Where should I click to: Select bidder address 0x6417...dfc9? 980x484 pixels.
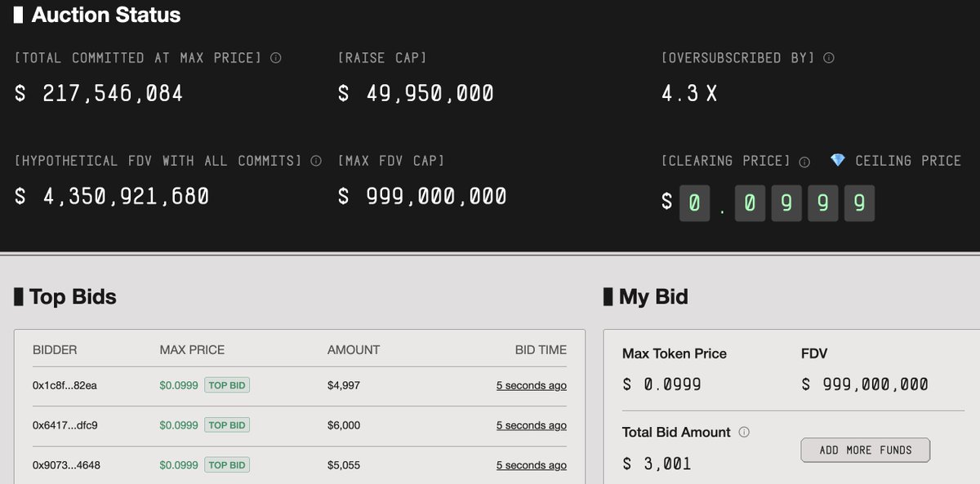pos(65,425)
